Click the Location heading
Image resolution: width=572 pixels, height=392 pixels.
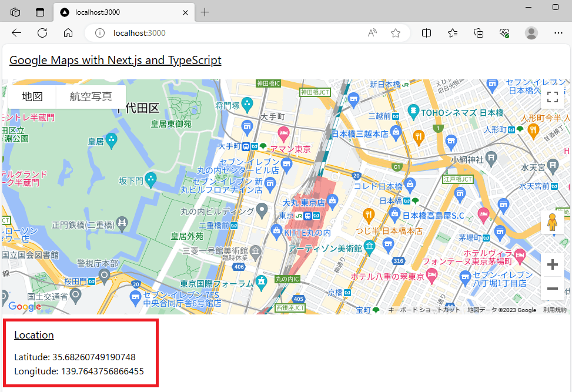point(34,335)
